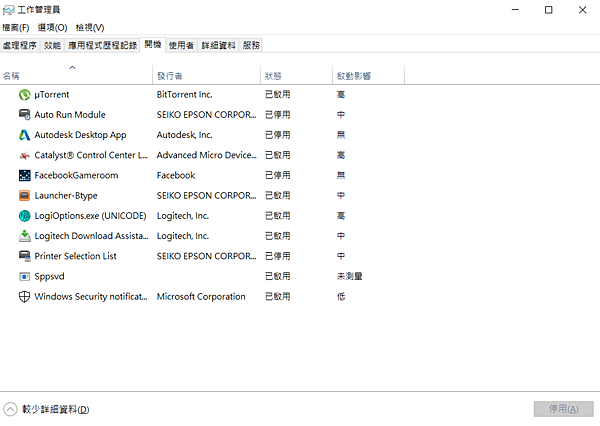Select the LogiOptions.exe (UNICODE) entry
Screen dimensions: 600x426
point(90,216)
